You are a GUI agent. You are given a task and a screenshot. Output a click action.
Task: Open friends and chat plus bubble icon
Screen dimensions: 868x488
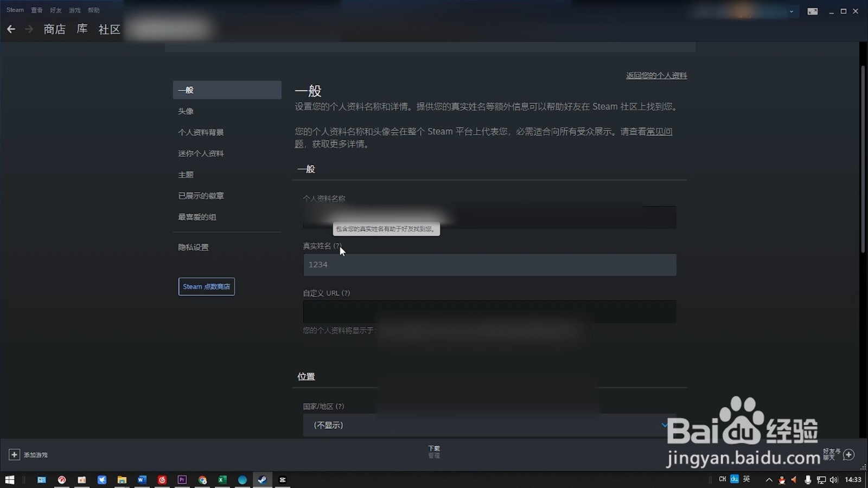pos(849,454)
